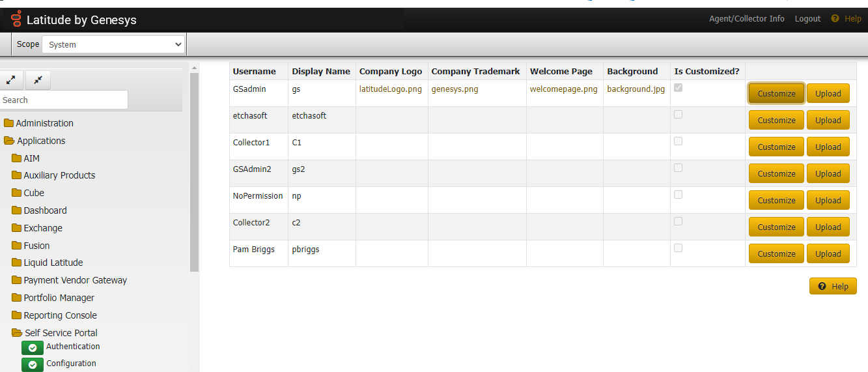Collapse the Applications folder
This screenshot has width=868, height=372.
point(8,141)
